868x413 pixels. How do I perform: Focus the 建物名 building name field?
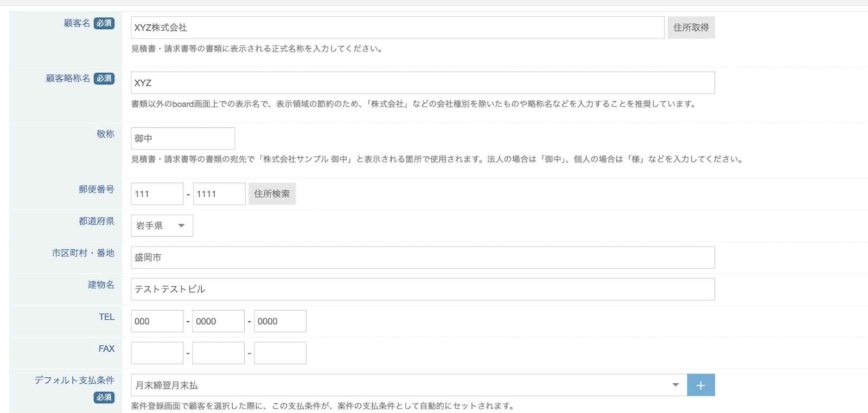(422, 289)
